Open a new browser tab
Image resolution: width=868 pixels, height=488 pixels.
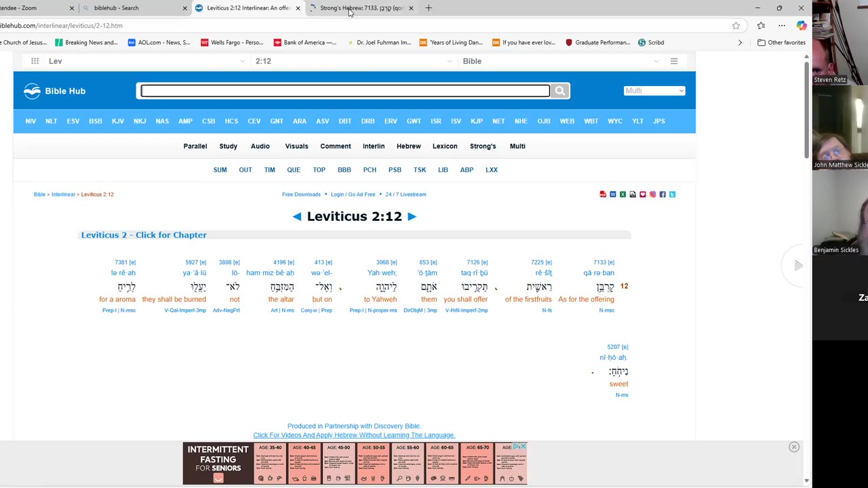coord(429,8)
